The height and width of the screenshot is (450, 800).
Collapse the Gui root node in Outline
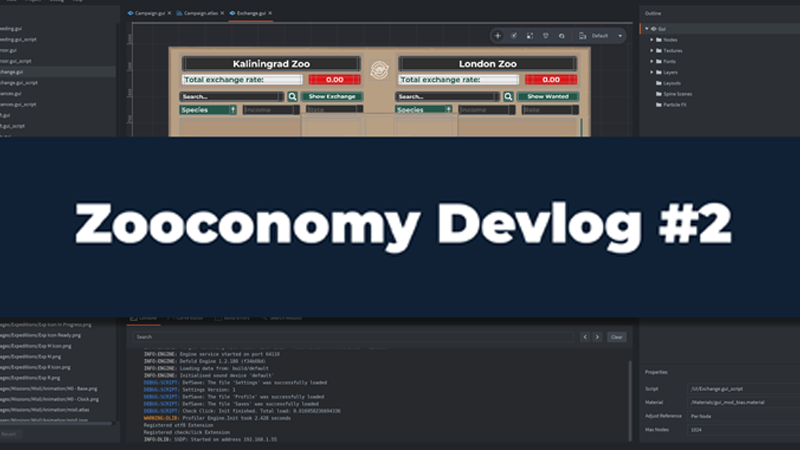pos(646,29)
